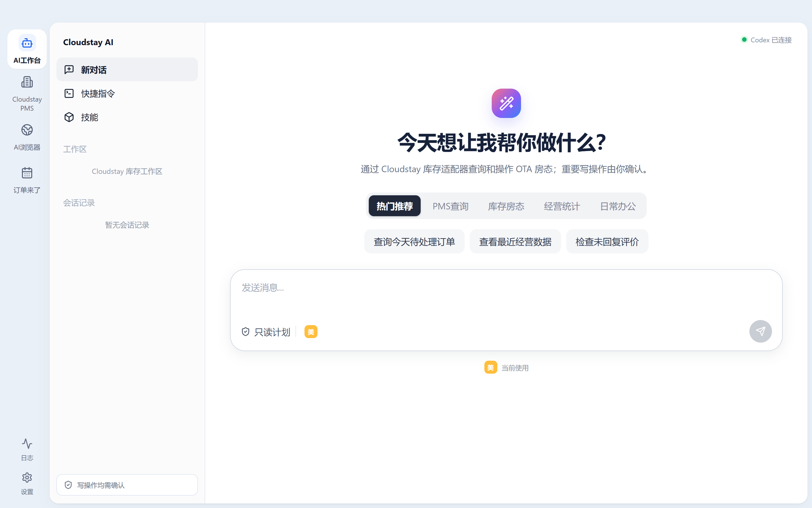Open Cloudstay PMS building icon
Viewport: 812px width, 508px height.
coord(27,82)
